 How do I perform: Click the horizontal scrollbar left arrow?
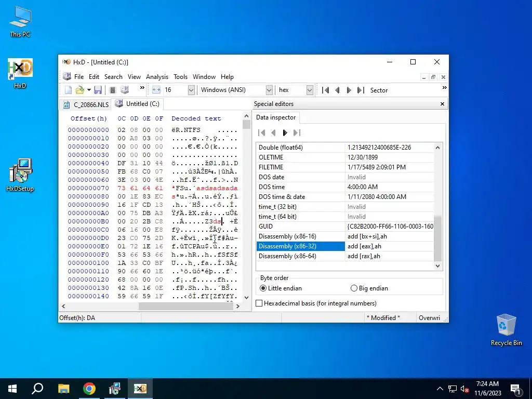coord(63,306)
